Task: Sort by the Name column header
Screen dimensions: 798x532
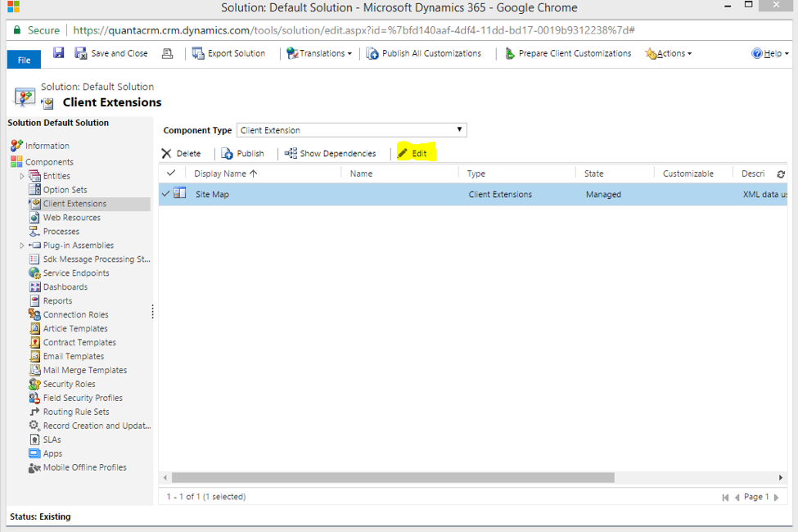Action: 361,174
